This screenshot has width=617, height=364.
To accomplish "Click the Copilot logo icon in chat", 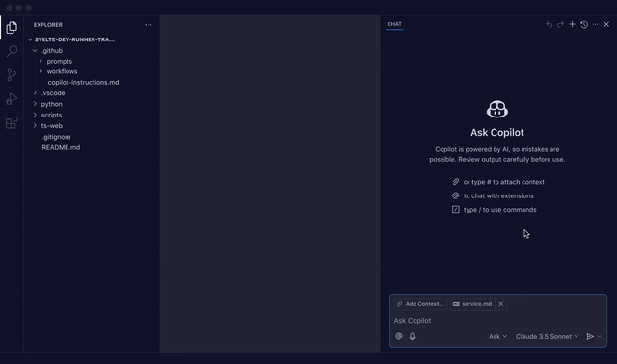I will (497, 109).
